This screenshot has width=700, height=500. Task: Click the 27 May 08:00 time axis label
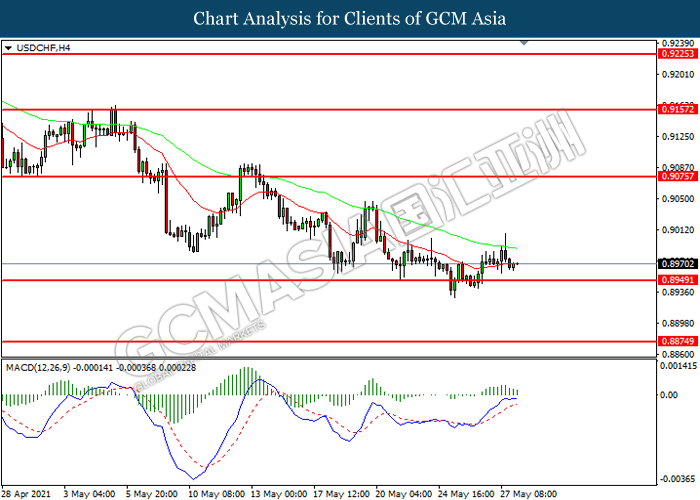[x=529, y=494]
